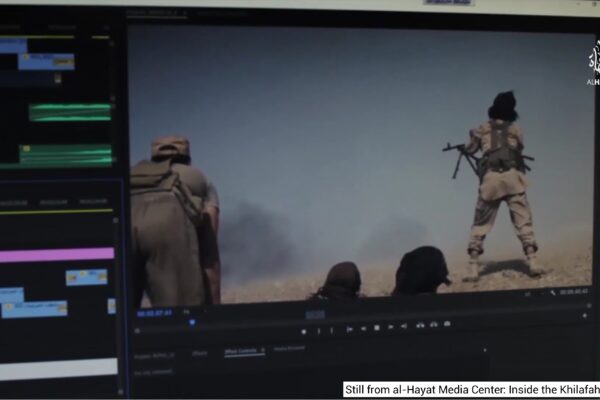Screen dimensions: 600x400
Task: Click the Export Frame camera icon
Action: 447,324
